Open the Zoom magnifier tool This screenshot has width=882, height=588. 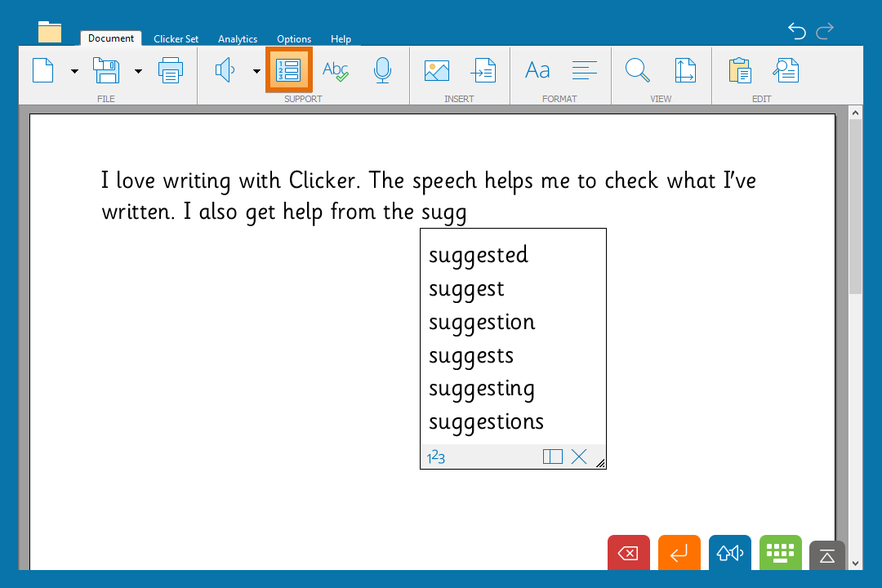tap(637, 70)
